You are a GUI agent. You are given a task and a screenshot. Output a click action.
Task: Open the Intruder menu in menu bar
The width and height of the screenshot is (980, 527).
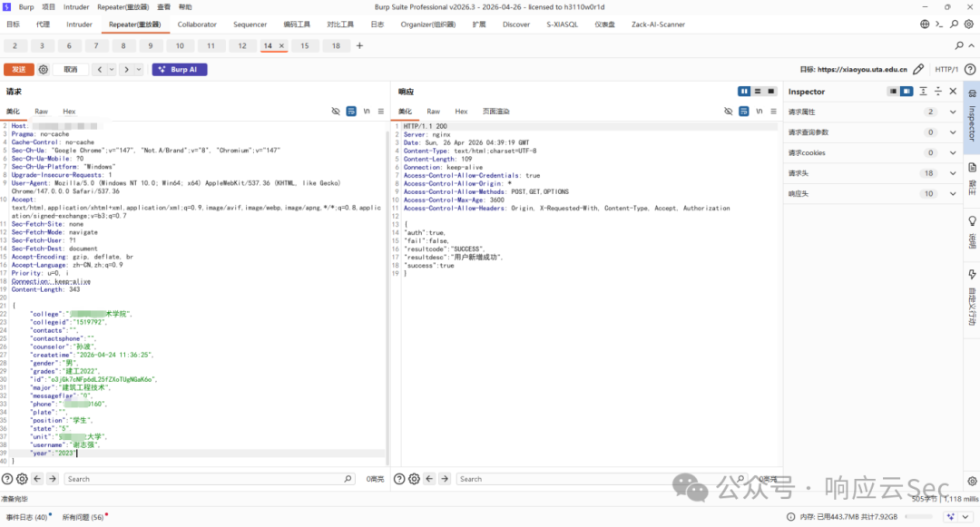pos(76,7)
